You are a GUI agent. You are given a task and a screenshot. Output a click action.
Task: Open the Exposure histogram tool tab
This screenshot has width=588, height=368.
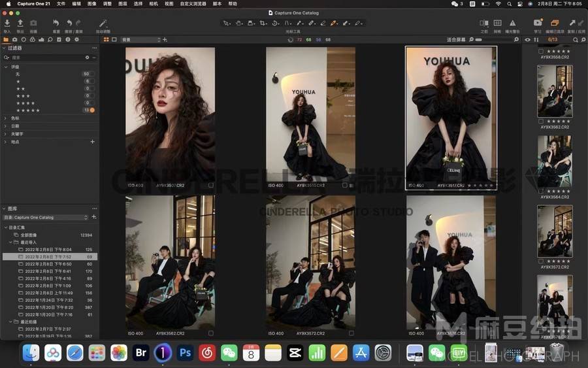coord(41,39)
